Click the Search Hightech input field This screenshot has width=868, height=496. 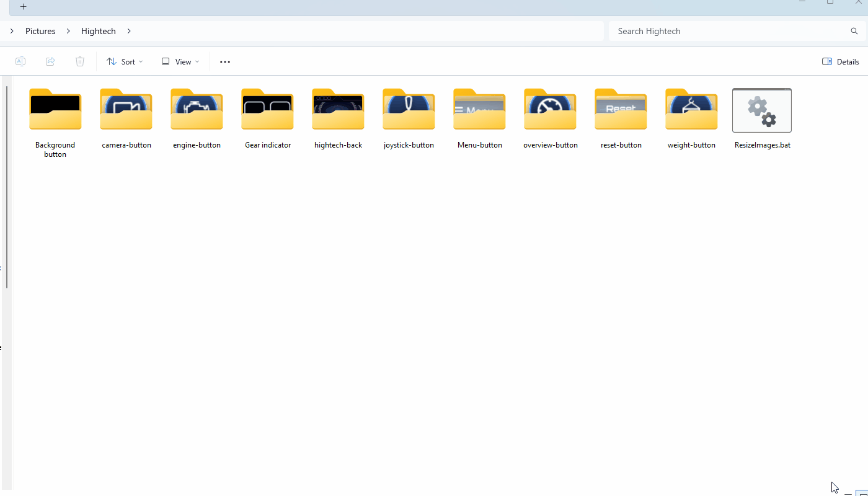[x=725, y=31]
